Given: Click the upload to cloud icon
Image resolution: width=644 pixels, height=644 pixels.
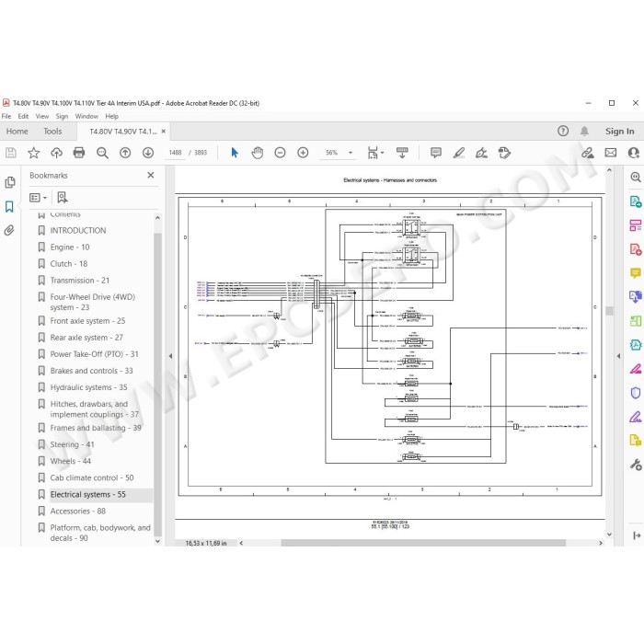Looking at the screenshot, I should tap(56, 153).
